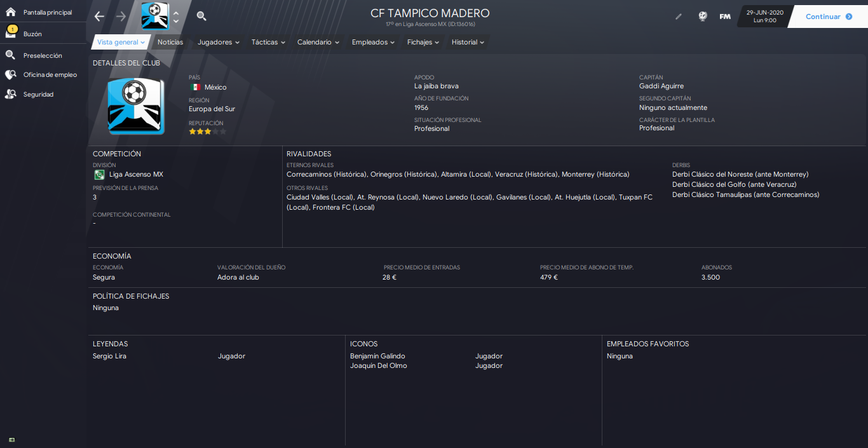Open rival Frontera FC (Local)
This screenshot has width=868, height=448.
pos(344,207)
